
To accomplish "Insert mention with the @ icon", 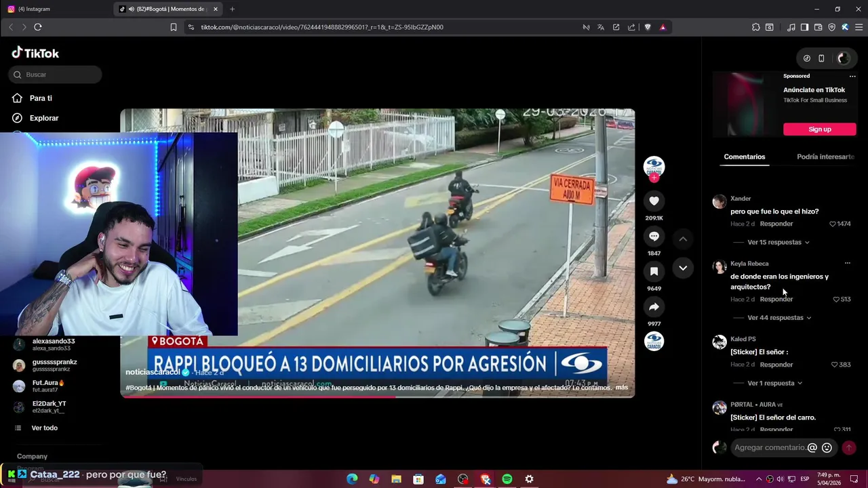I will tap(812, 447).
